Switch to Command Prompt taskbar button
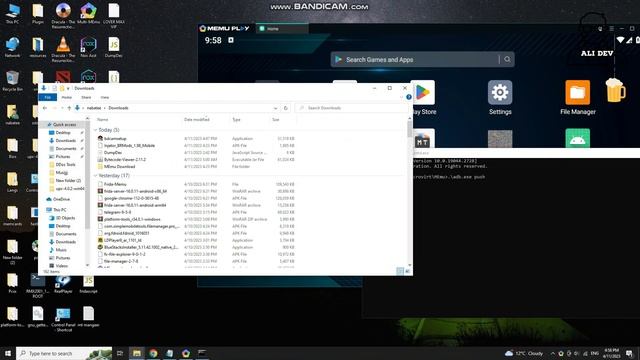 coord(202,353)
